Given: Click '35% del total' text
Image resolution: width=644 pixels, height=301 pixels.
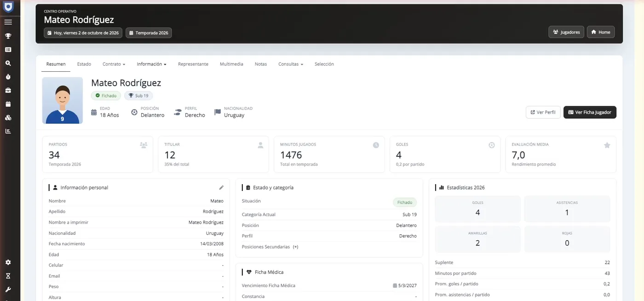Looking at the screenshot, I should [x=177, y=164].
